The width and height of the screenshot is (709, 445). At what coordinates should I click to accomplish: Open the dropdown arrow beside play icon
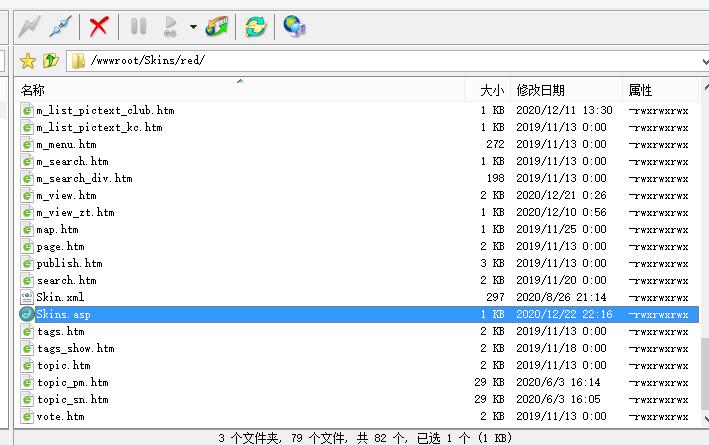coord(193,27)
